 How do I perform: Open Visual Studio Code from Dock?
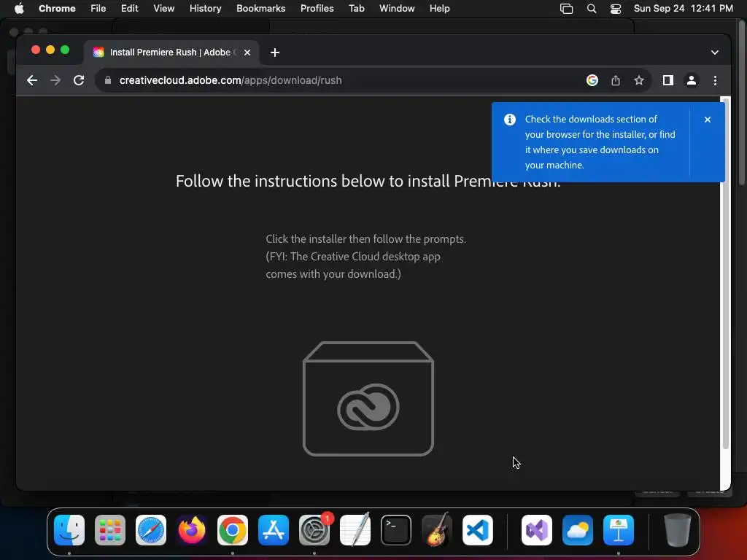pyautogui.click(x=477, y=530)
